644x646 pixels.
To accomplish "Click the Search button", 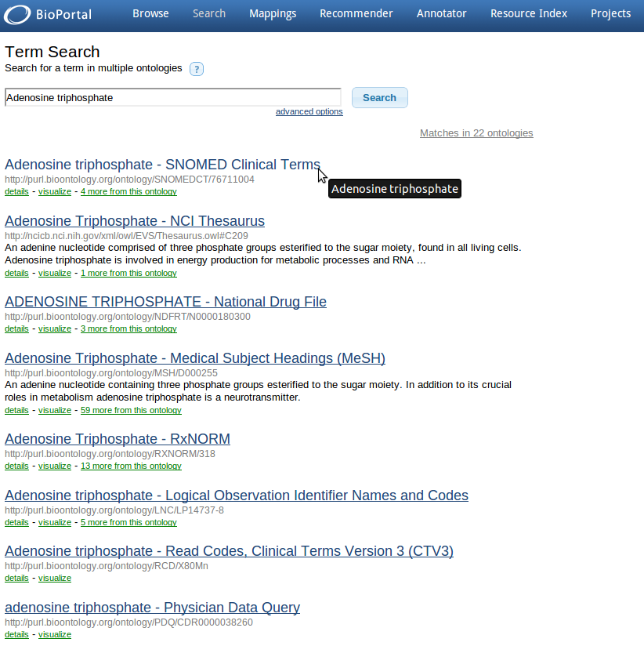I will tap(380, 98).
